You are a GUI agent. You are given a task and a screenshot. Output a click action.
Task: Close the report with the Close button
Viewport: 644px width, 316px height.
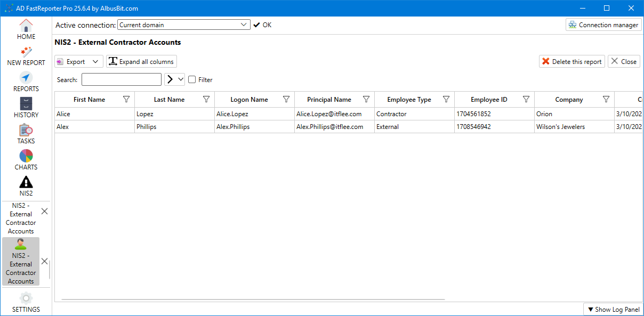(x=624, y=61)
